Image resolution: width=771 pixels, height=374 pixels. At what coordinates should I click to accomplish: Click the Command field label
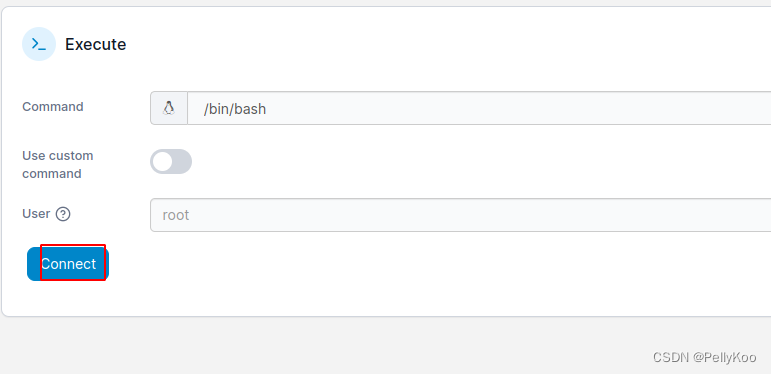coord(53,107)
